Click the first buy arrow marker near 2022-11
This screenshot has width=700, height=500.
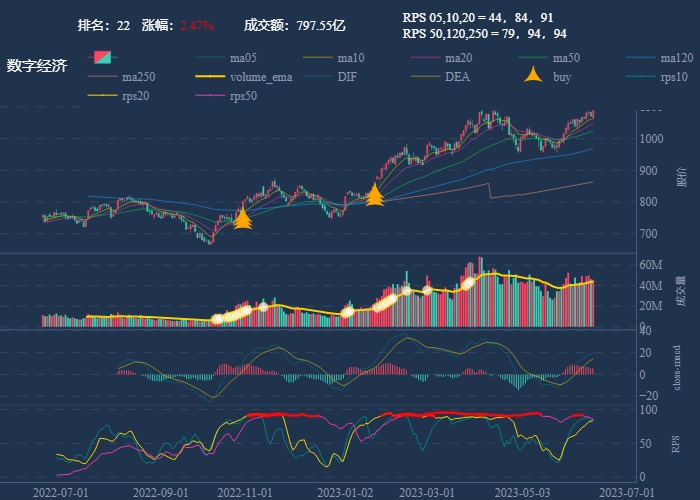[x=242, y=219]
